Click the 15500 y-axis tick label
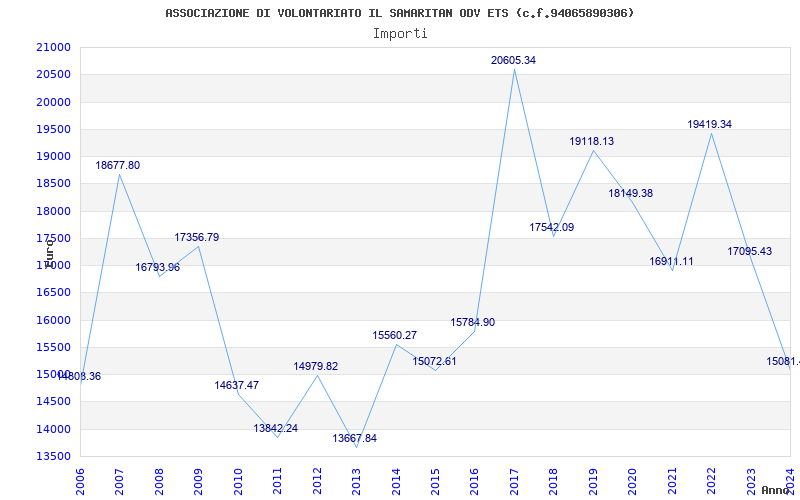The image size is (800, 500). (53, 347)
